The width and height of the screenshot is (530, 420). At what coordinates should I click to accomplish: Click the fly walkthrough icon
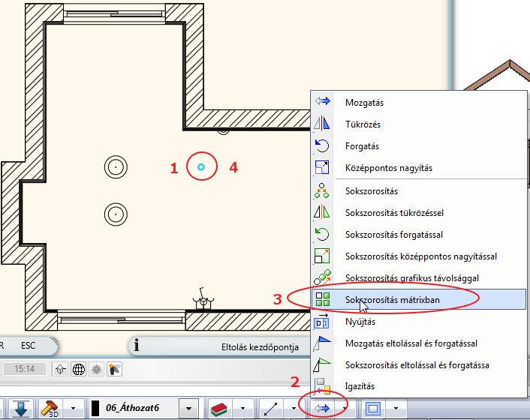pyautogui.click(x=114, y=369)
